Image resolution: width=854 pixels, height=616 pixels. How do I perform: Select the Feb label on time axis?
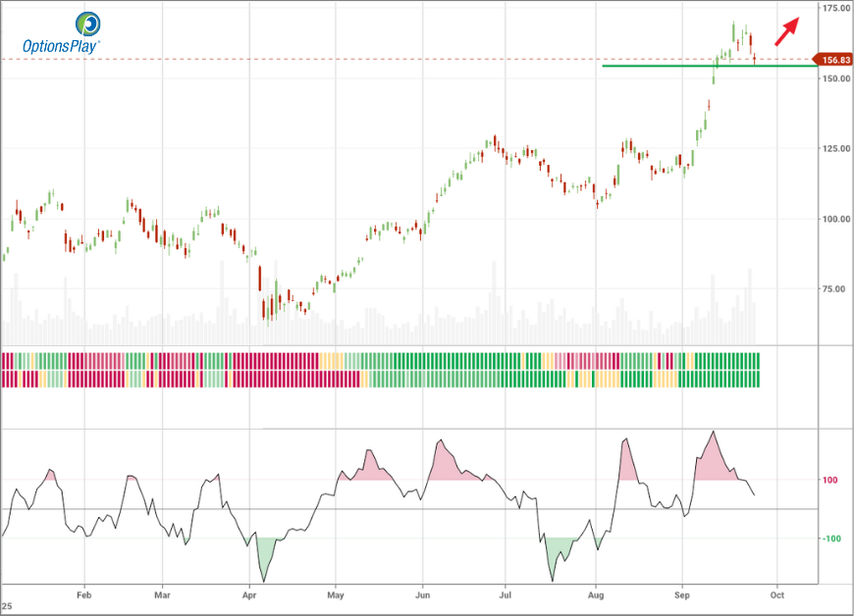tap(83, 594)
